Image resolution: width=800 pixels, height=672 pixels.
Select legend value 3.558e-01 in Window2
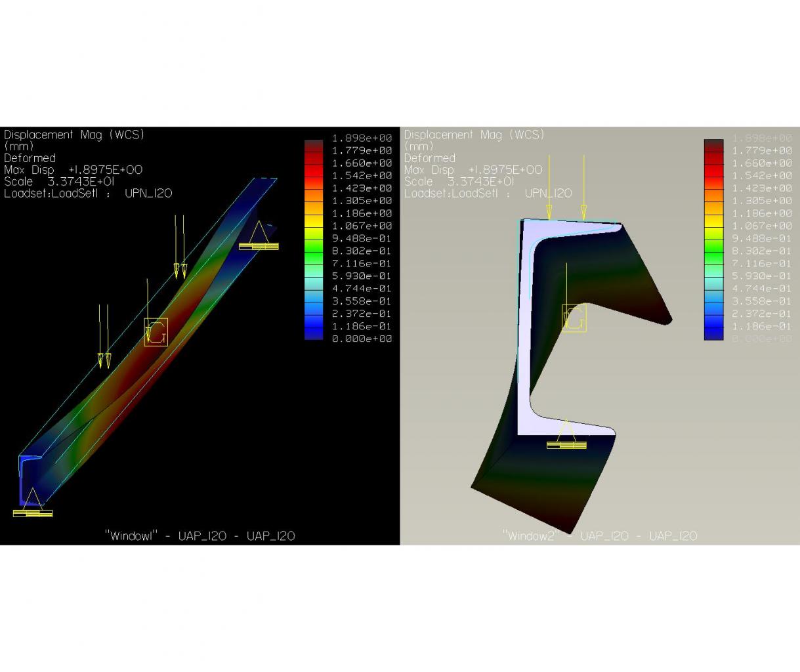pyautogui.click(x=762, y=301)
